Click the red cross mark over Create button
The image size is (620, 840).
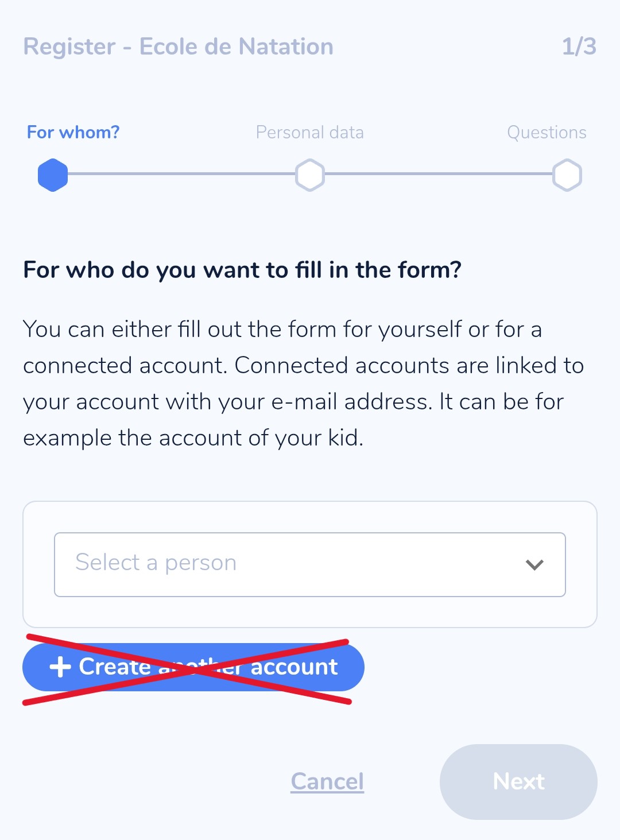click(x=187, y=669)
